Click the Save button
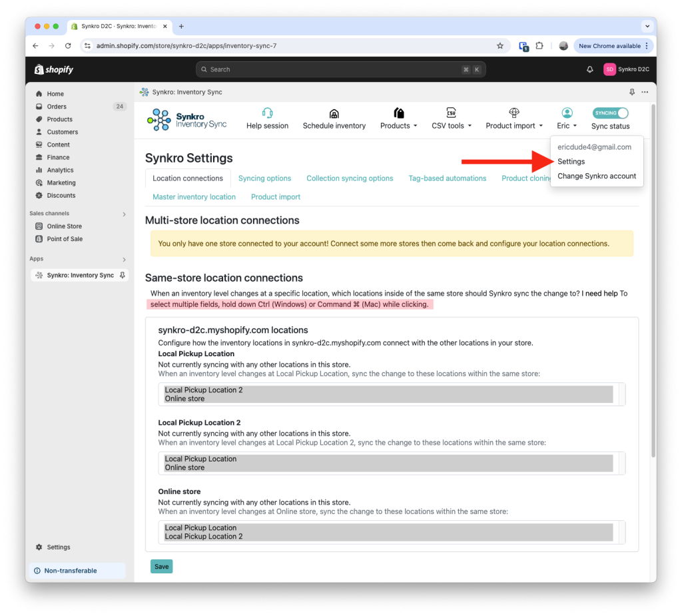Viewport: 682px width, 616px height. click(x=161, y=567)
